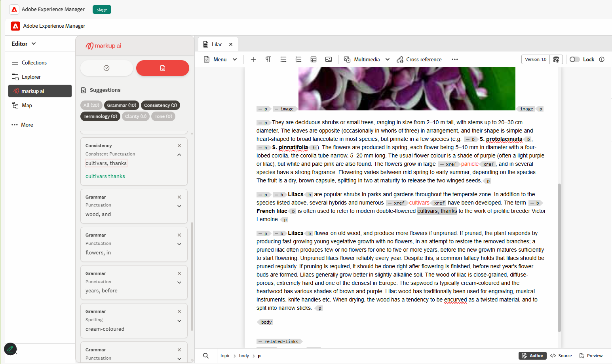Switch to Source view
This screenshot has height=364, width=612.
(561, 356)
